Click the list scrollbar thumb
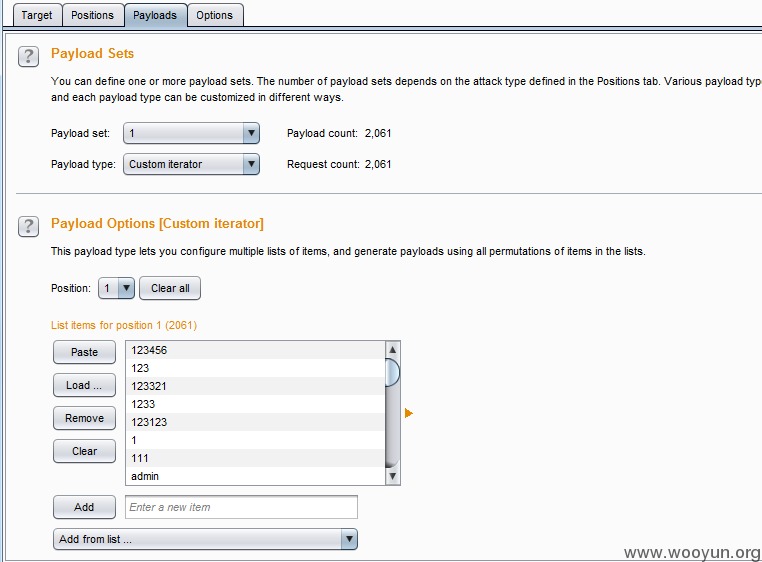The image size is (762, 562). pos(393,372)
